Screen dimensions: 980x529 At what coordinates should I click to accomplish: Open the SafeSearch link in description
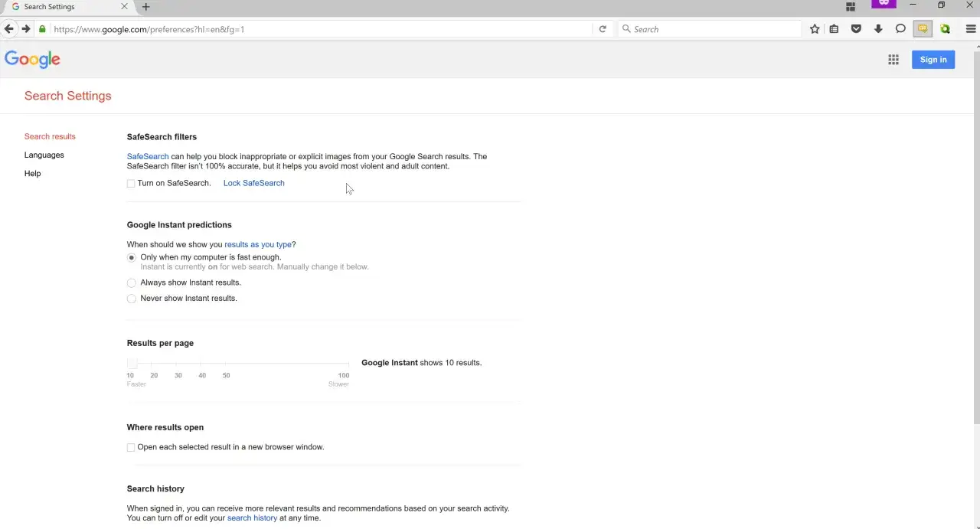(x=148, y=156)
